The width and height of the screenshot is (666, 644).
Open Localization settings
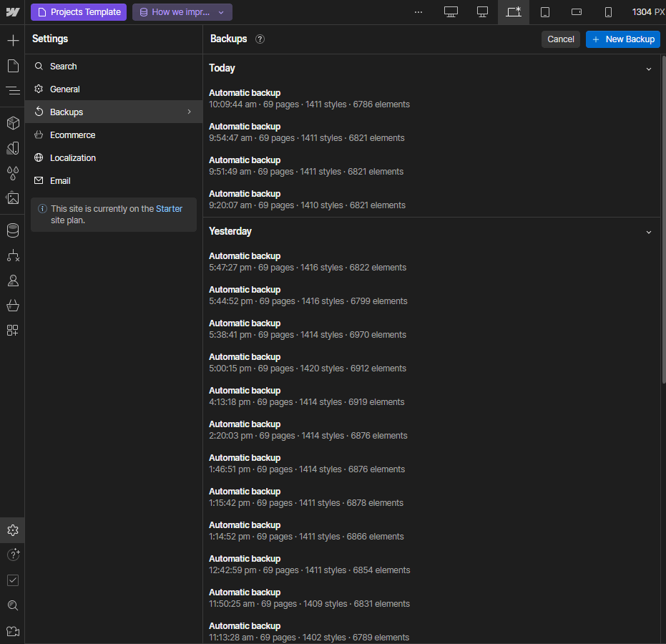click(72, 157)
